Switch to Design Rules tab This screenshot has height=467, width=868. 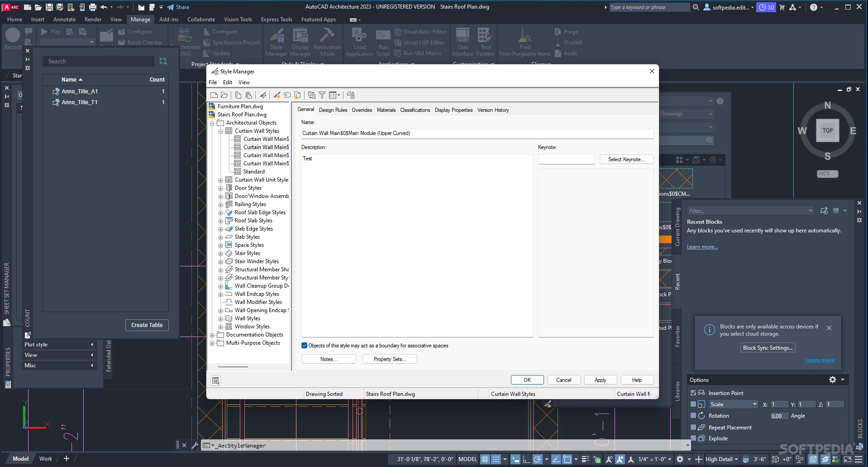point(333,110)
